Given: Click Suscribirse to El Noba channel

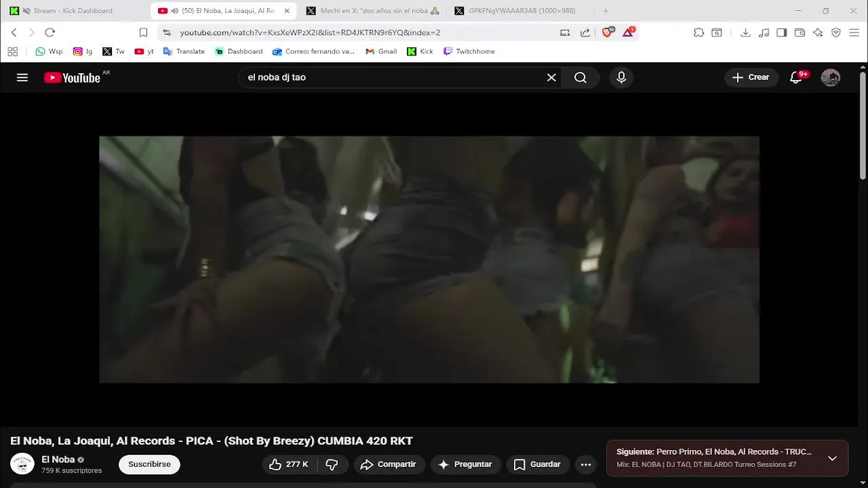Looking at the screenshot, I should click(x=149, y=464).
